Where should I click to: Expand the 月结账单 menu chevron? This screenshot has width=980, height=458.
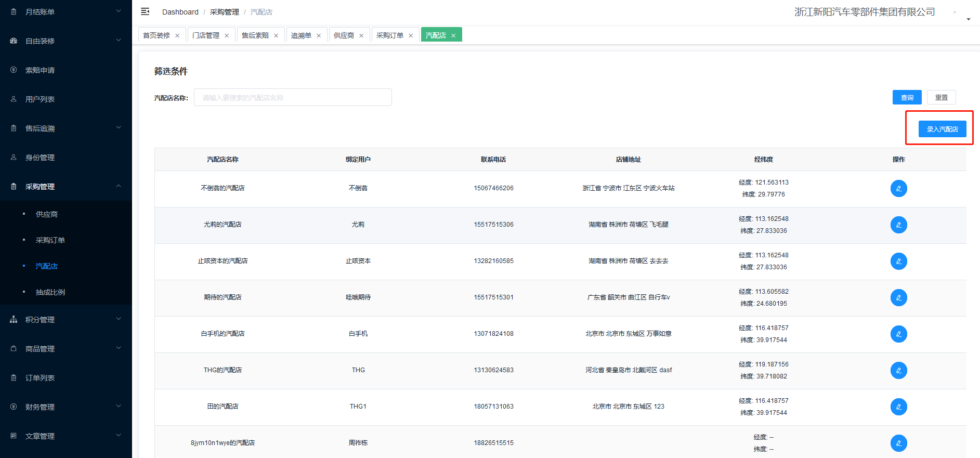pos(119,11)
